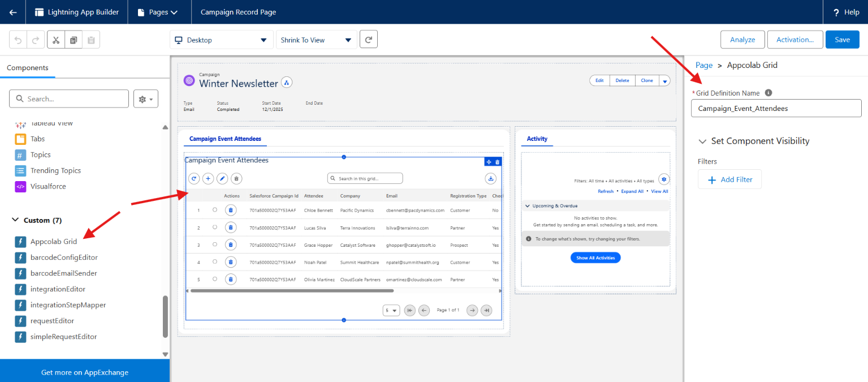Click the Show All Activities button

(596, 257)
